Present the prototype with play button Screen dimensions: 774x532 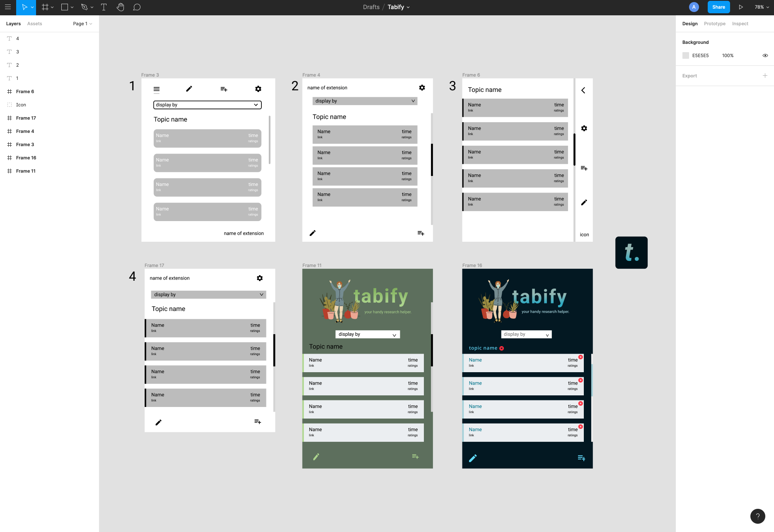741,7
